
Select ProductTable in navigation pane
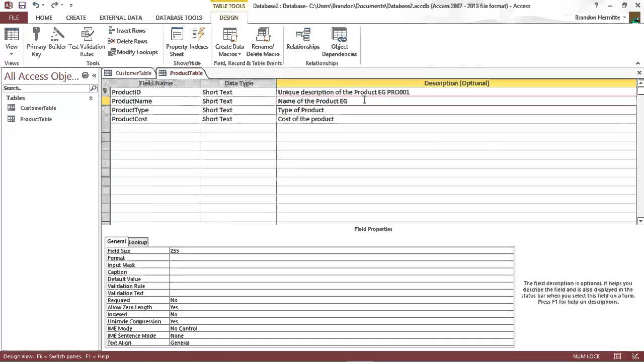coord(36,119)
